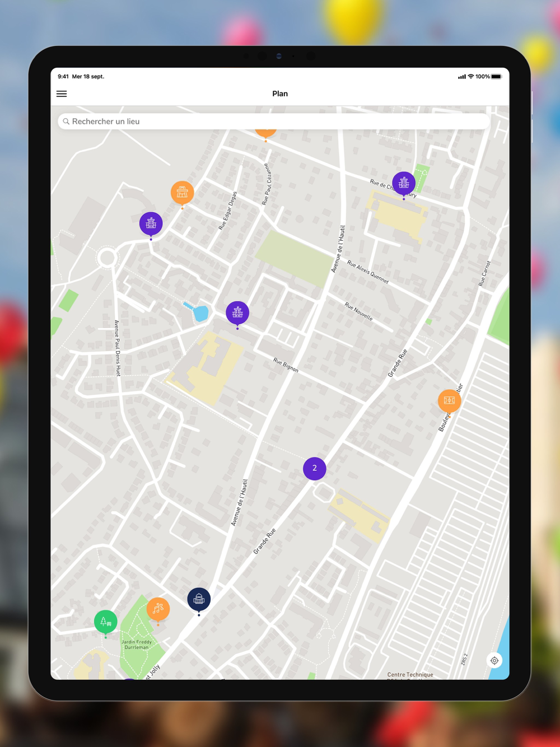Click the roundabout on the map

(106, 258)
